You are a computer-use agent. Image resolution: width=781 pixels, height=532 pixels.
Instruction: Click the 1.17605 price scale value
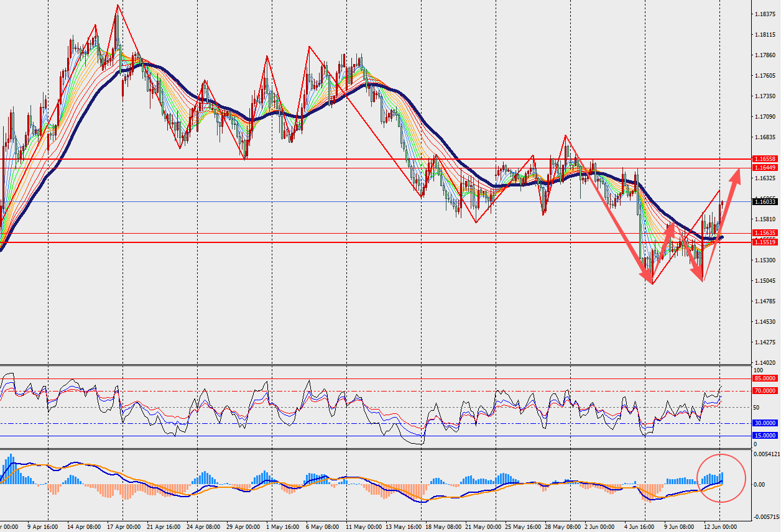[x=764, y=75]
